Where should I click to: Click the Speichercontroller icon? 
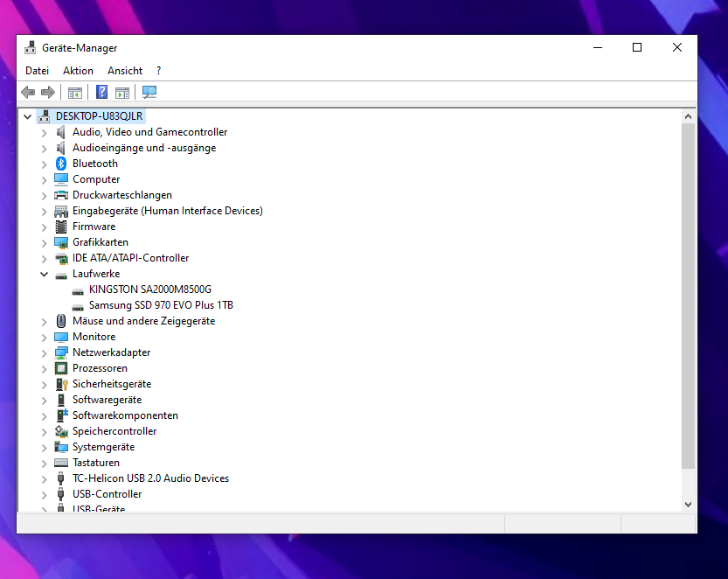[x=61, y=431]
